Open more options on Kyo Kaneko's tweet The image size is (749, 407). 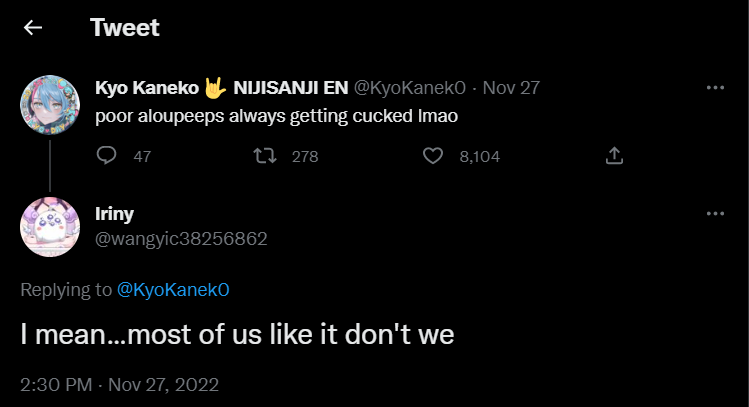pos(715,87)
